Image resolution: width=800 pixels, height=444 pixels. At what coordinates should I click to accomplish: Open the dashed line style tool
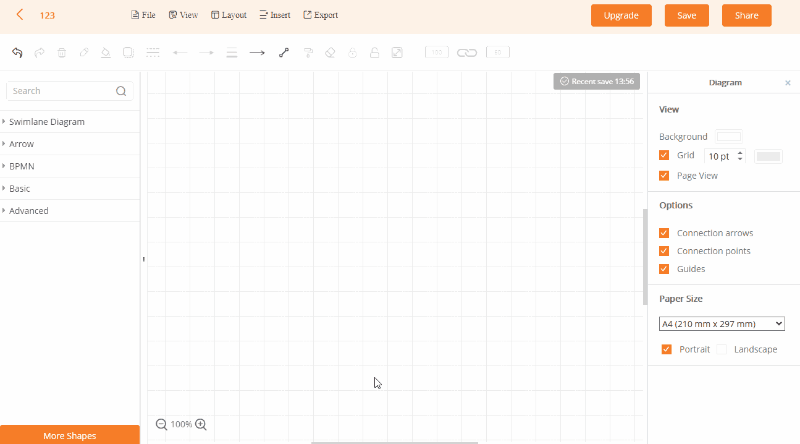click(x=153, y=53)
